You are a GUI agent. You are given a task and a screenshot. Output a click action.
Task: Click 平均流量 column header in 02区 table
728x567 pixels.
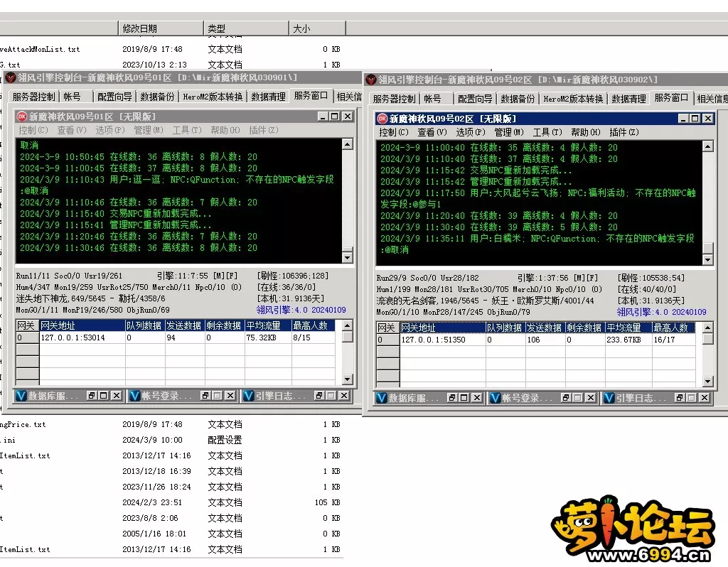click(x=628, y=328)
